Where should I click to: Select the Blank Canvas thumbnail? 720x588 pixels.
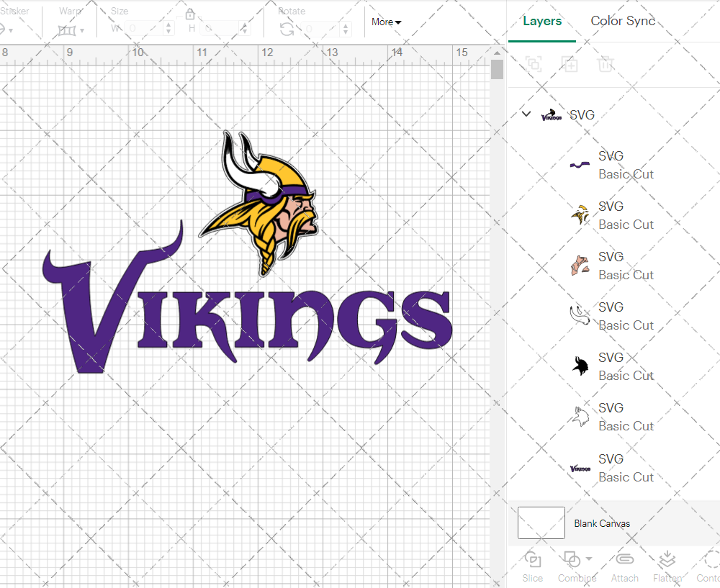541,523
